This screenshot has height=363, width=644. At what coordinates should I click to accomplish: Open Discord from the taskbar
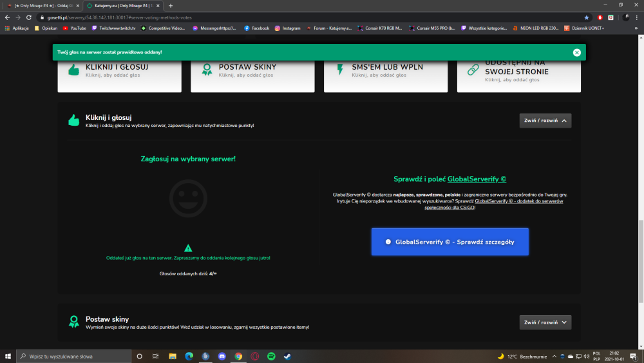pos(222,357)
